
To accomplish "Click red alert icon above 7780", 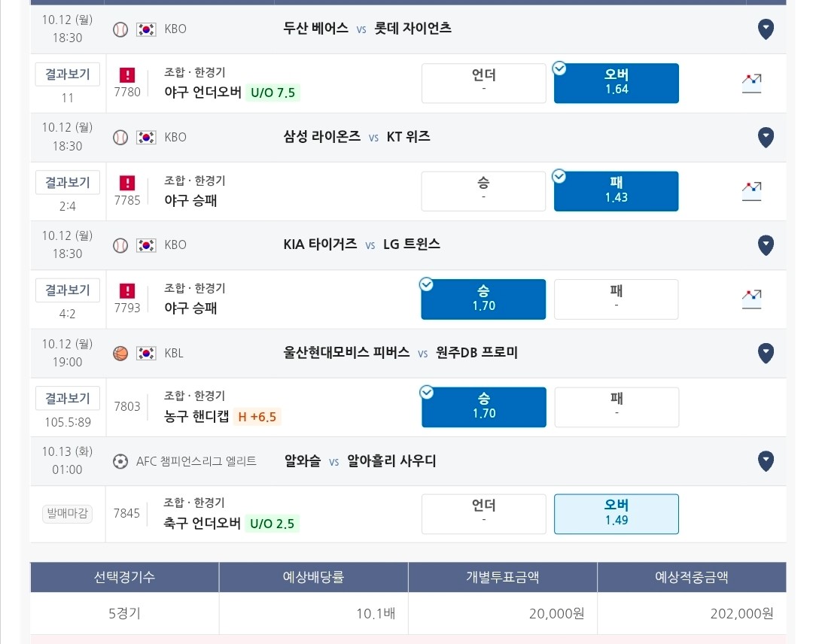I will (x=127, y=75).
